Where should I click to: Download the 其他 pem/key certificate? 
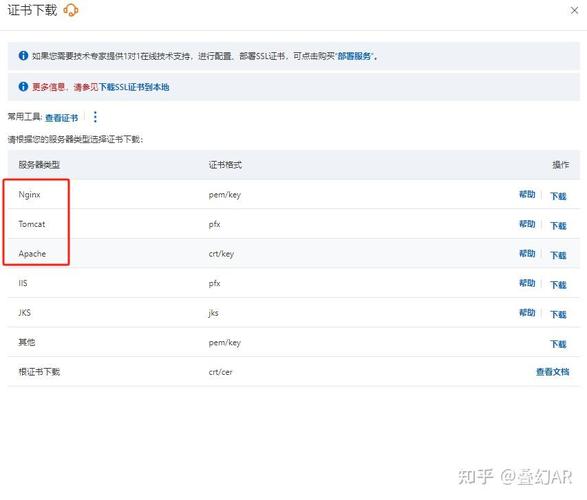(x=558, y=344)
